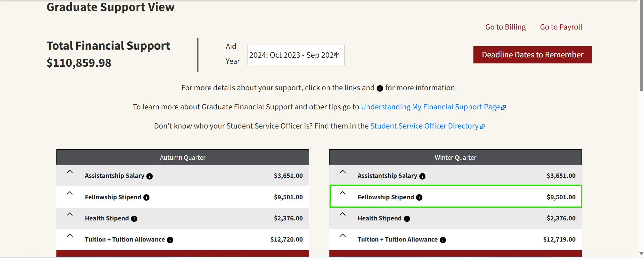Open info for Winter Health Stipend
The height and width of the screenshot is (258, 644).
(x=407, y=218)
